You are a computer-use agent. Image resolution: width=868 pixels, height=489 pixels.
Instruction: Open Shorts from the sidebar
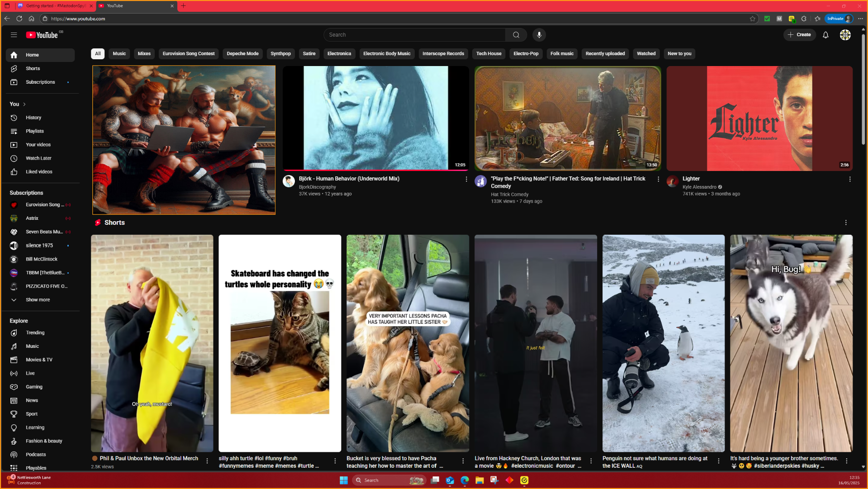click(x=33, y=68)
